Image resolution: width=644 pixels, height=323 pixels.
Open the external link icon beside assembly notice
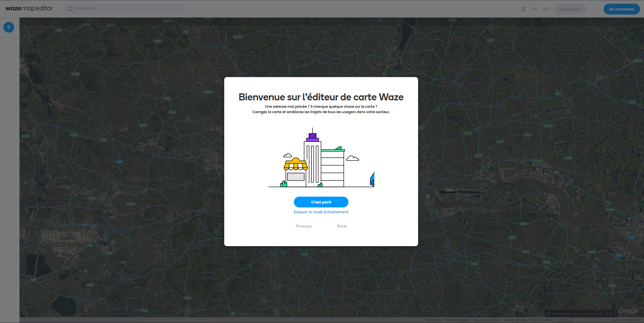(611, 314)
